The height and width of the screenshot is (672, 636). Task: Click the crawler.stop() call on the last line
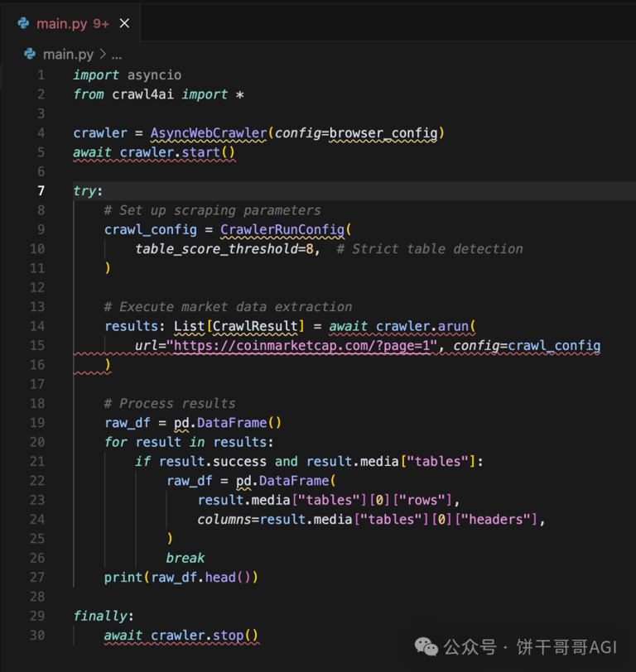[x=204, y=635]
